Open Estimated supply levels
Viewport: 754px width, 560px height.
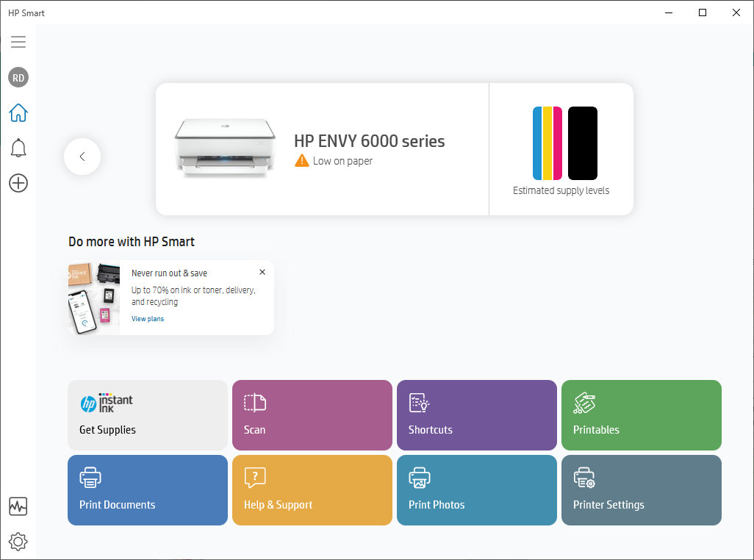[561, 190]
